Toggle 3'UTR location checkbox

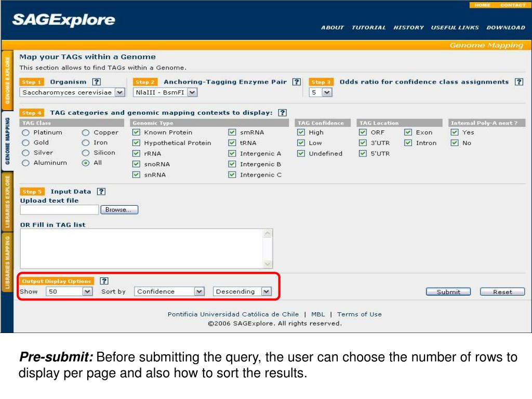click(363, 143)
